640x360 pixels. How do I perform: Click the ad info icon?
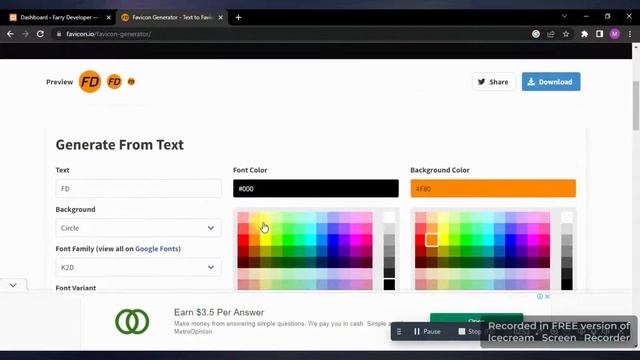pyautogui.click(x=540, y=297)
